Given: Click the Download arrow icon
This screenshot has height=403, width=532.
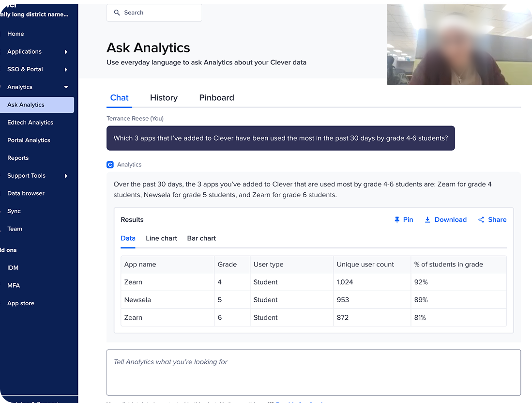Looking at the screenshot, I should [427, 219].
